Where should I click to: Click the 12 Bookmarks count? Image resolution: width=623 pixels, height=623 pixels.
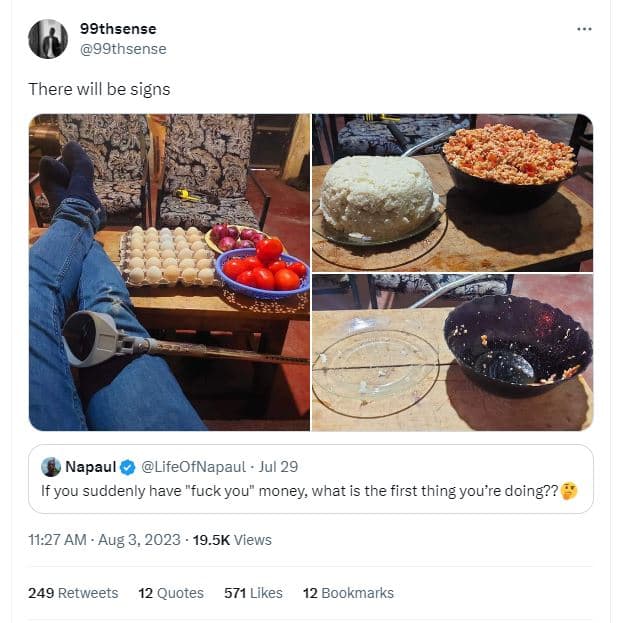(348, 593)
